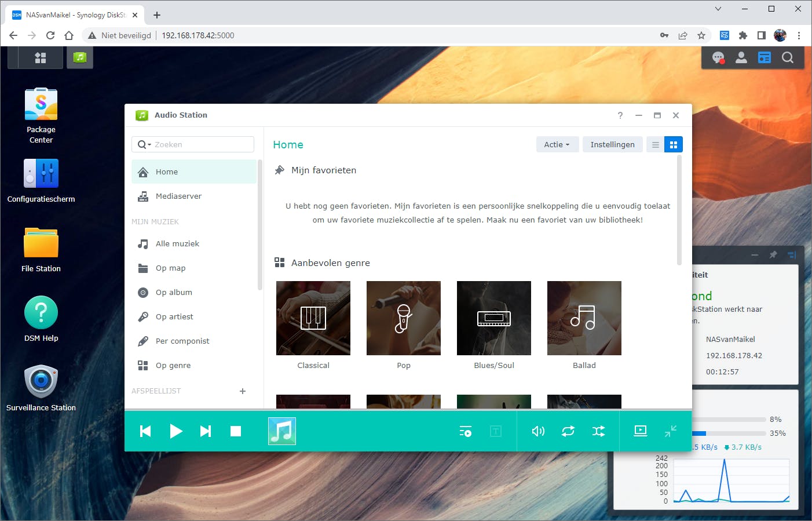Launch File Station from desktop
This screenshot has height=521, width=812.
click(x=41, y=250)
